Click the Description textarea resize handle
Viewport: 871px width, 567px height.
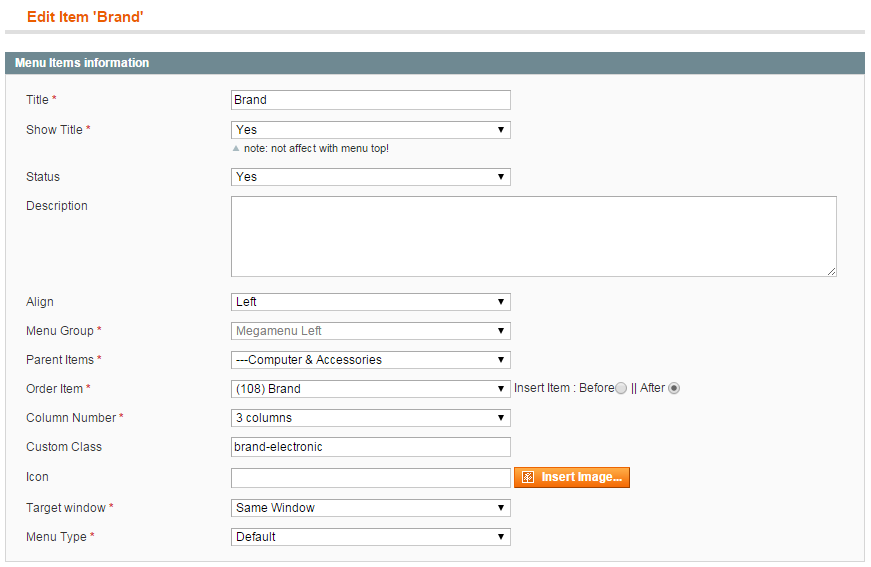831,271
